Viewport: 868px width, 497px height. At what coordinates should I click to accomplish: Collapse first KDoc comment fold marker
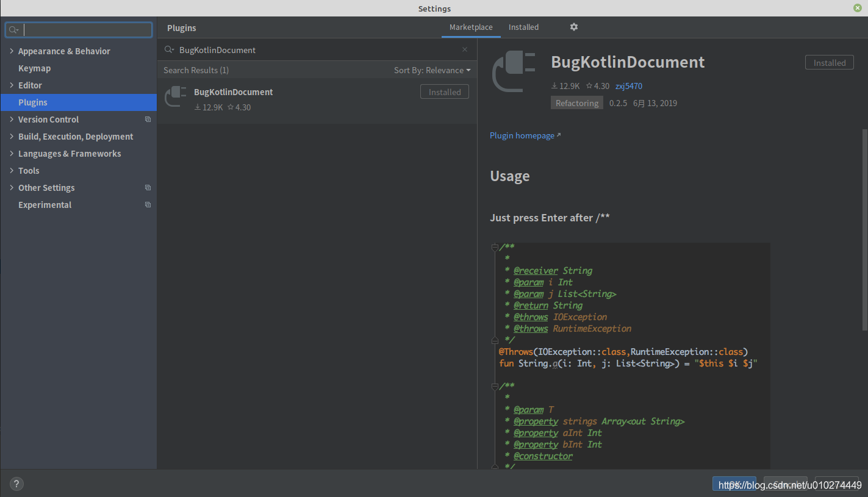click(x=495, y=247)
